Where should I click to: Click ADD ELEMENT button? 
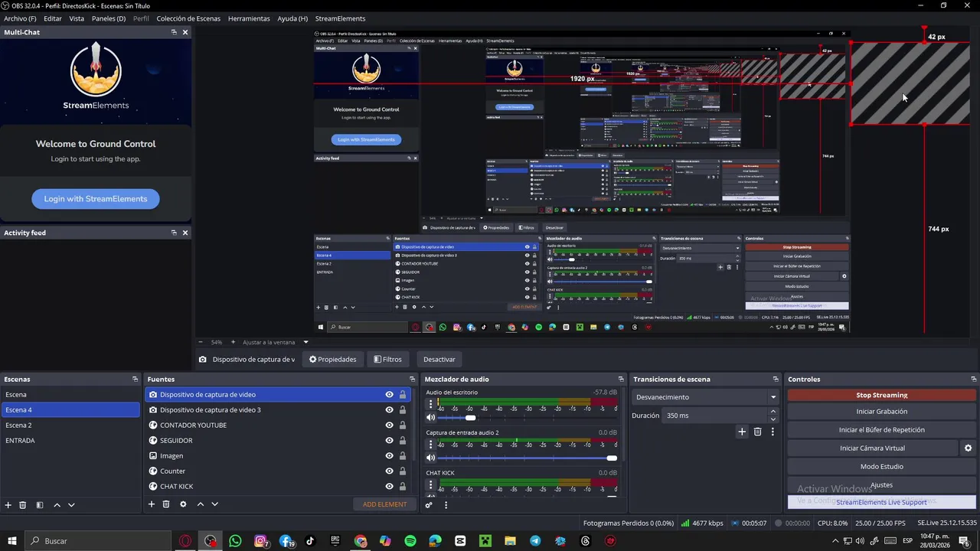tap(385, 504)
